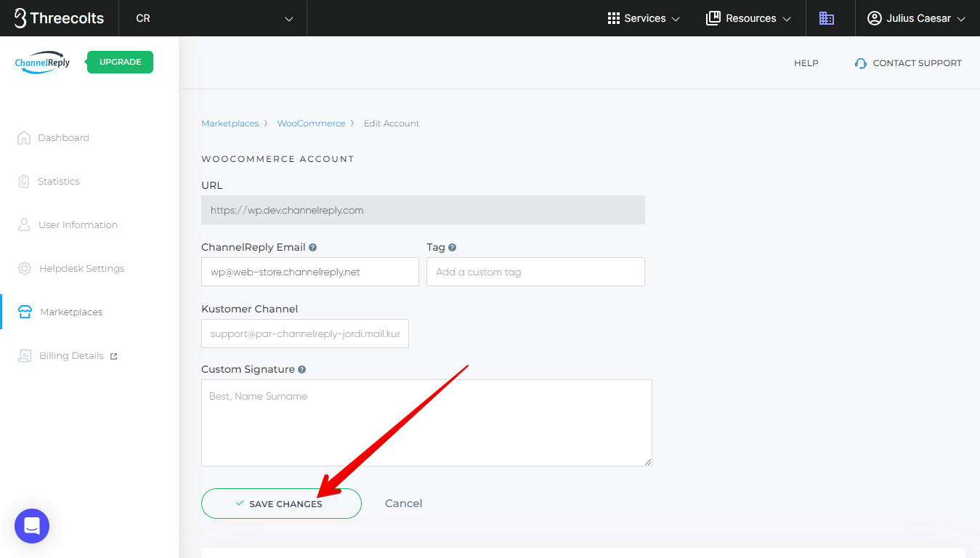Open the Resources dropdown menu
The height and width of the screenshot is (558, 980).
click(x=748, y=18)
